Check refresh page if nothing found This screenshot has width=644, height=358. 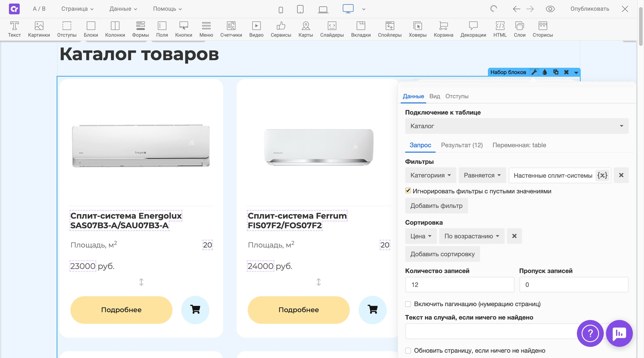(x=408, y=351)
